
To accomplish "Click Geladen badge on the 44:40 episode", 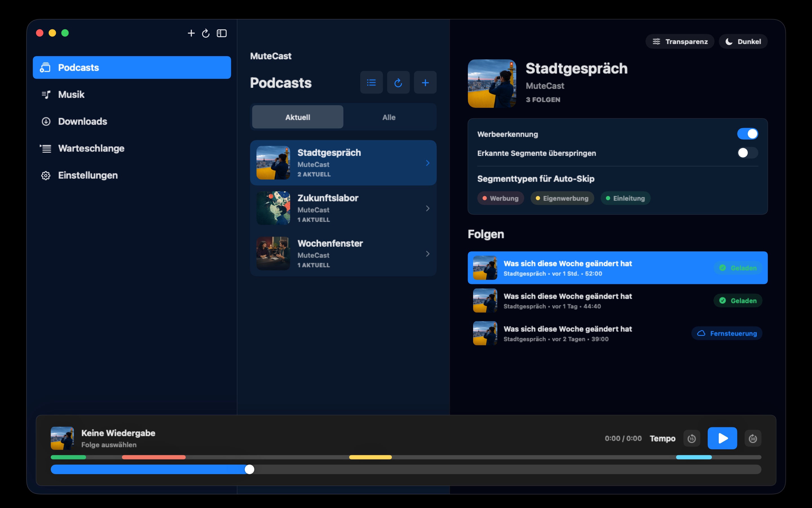I will (738, 300).
